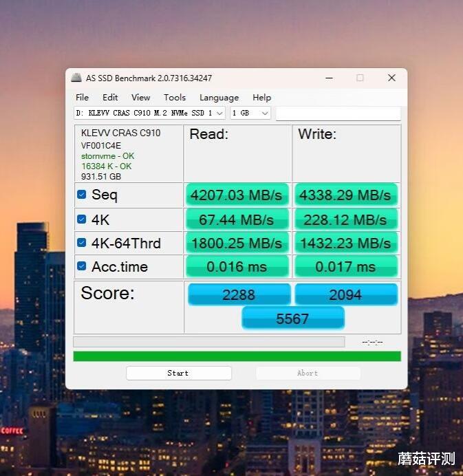The image size is (463, 476).
Task: Open the View menu
Action: [x=140, y=98]
